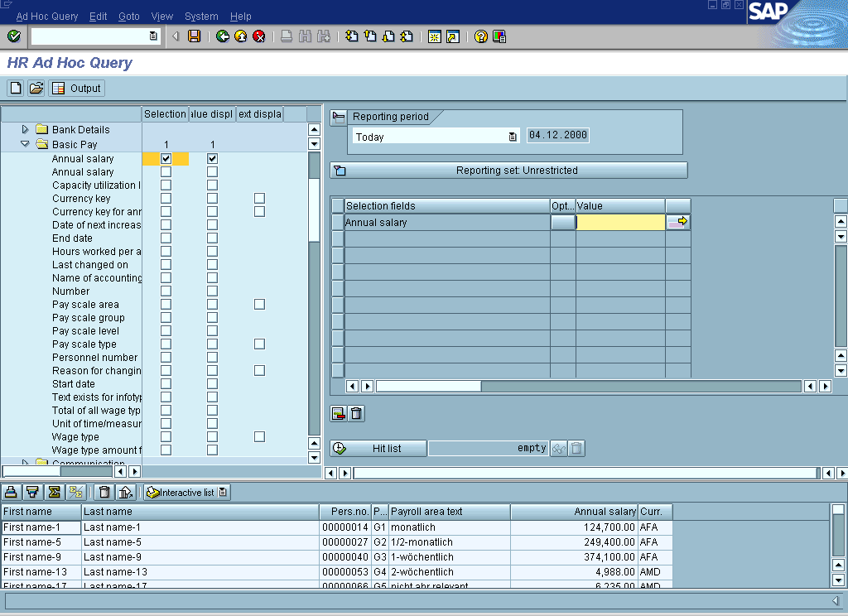This screenshot has width=848, height=616.
Task: Click the Hit list button
Action: [378, 449]
